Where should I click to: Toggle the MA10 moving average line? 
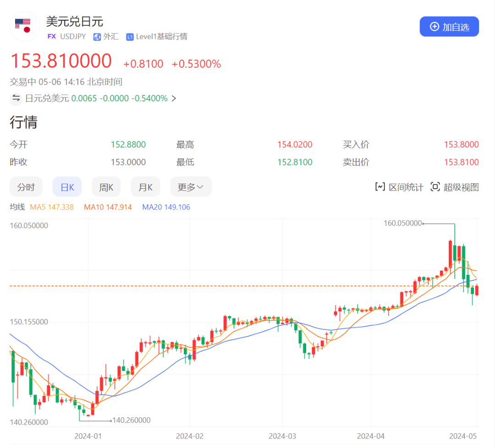click(108, 207)
